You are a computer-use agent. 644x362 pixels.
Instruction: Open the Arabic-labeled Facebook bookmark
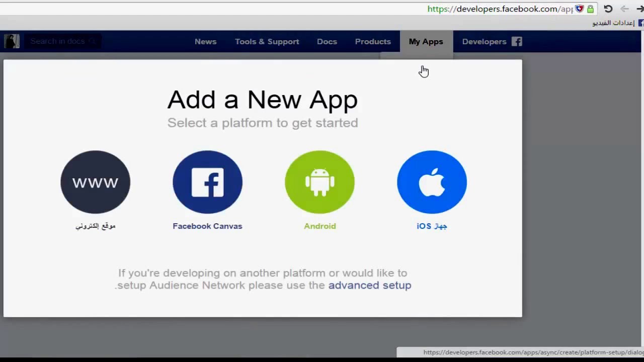pos(618,23)
